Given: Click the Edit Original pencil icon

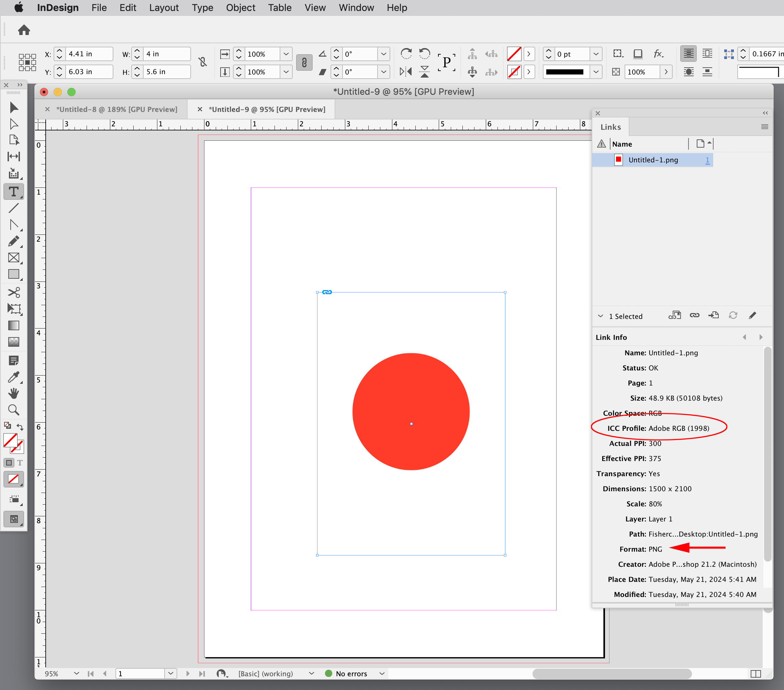Looking at the screenshot, I should [x=752, y=315].
